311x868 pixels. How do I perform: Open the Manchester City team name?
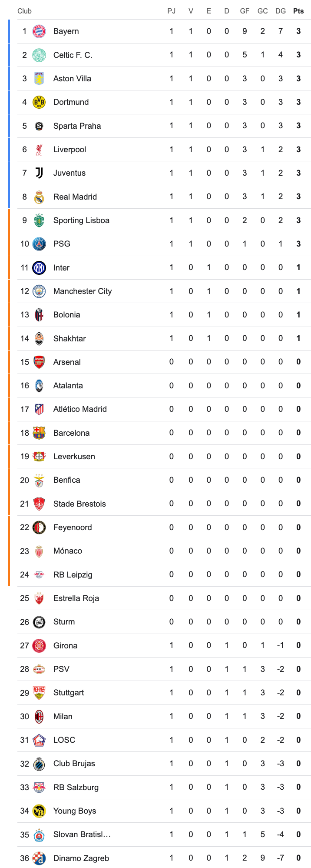pyautogui.click(x=82, y=291)
